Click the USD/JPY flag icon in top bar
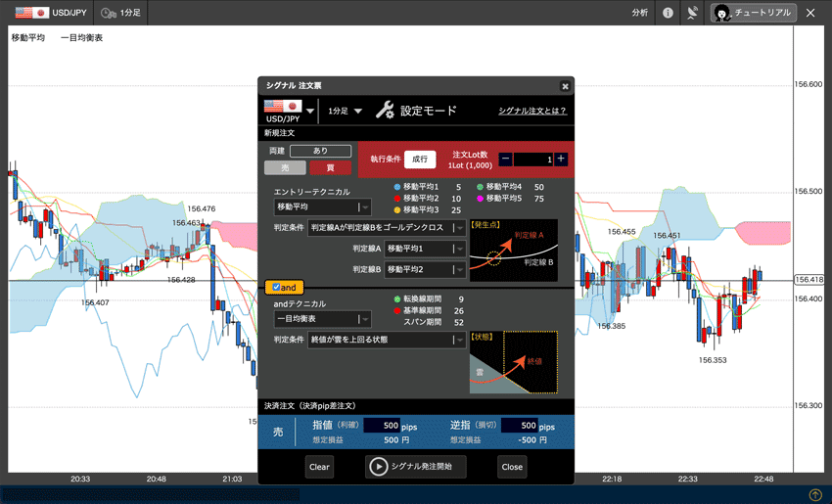832x504 pixels. (26, 14)
